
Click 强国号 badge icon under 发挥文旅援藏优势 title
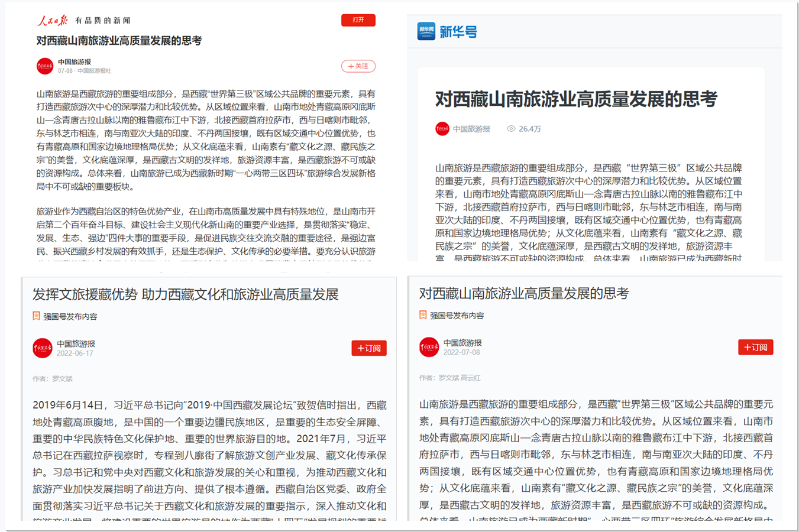point(36,316)
